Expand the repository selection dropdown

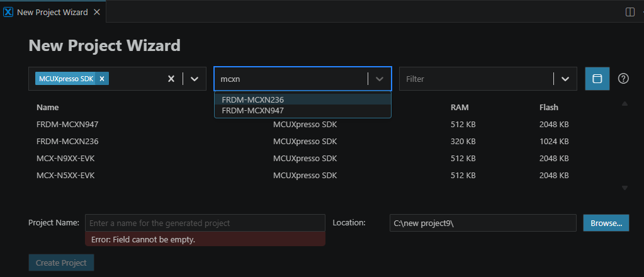[x=195, y=79]
